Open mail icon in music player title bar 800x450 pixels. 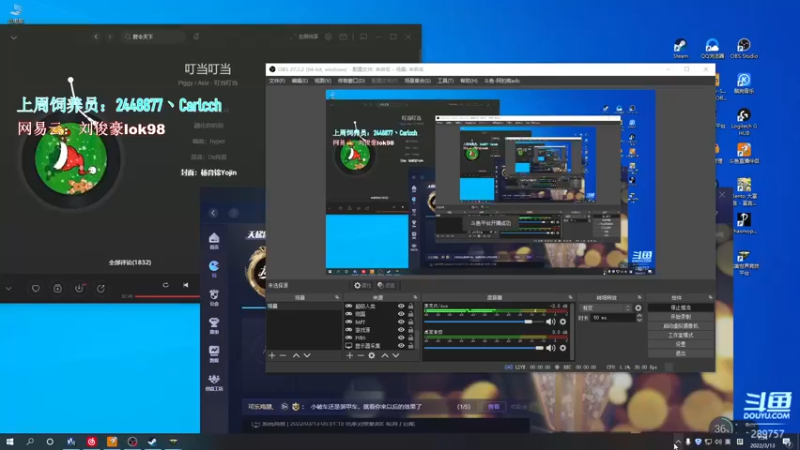(343, 37)
